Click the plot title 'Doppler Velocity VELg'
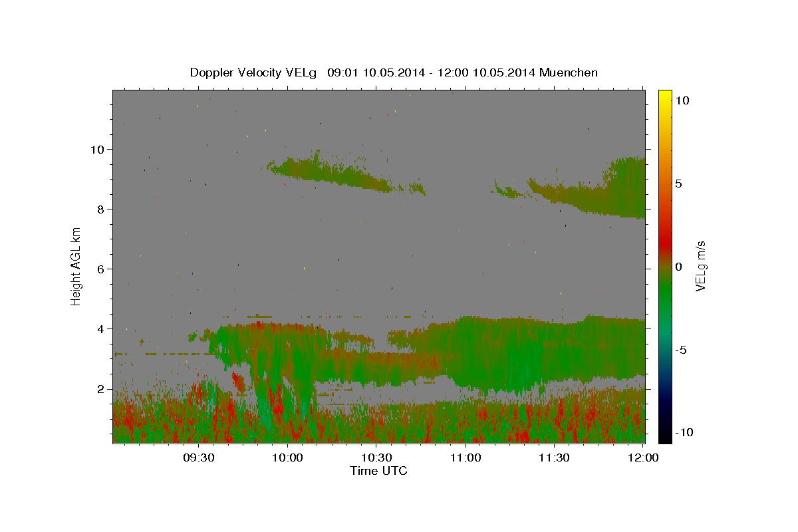Screen dimensions: 798x532 tap(255, 72)
